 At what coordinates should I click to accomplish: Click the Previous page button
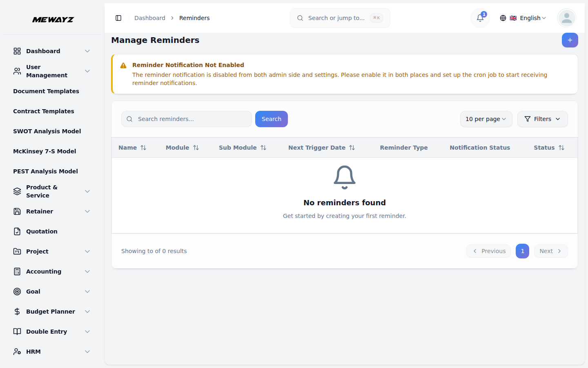[x=488, y=251]
